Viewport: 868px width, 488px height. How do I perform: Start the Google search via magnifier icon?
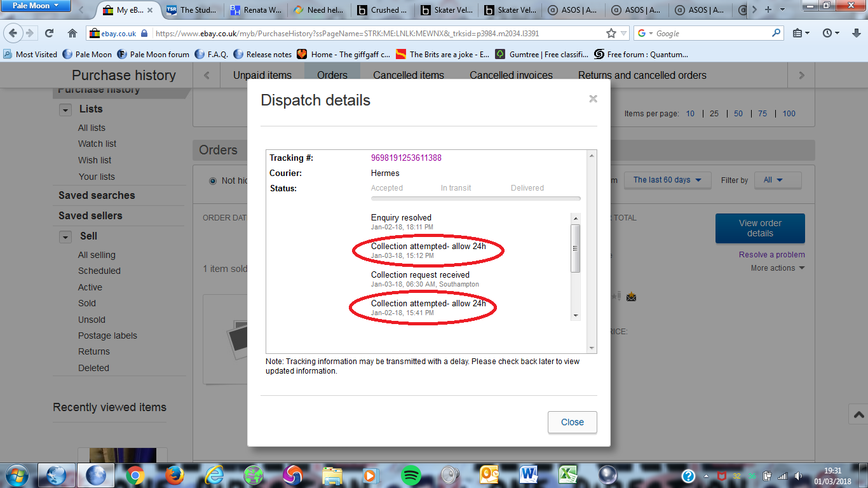776,33
